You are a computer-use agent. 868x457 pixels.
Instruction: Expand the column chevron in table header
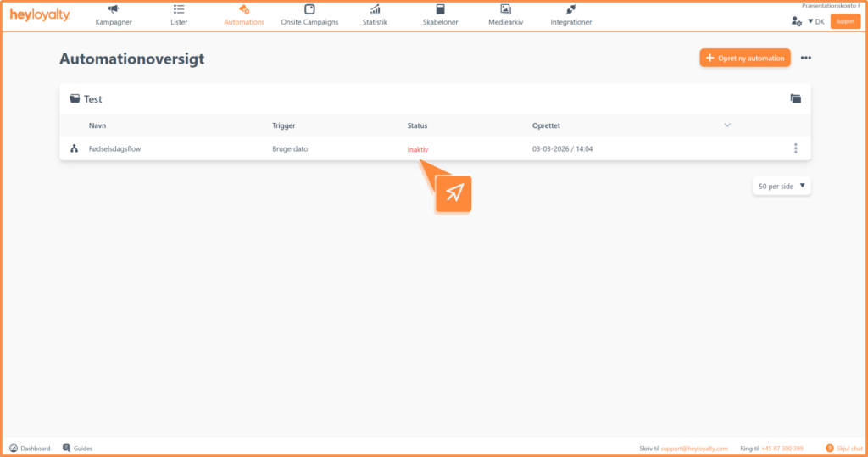pos(727,125)
